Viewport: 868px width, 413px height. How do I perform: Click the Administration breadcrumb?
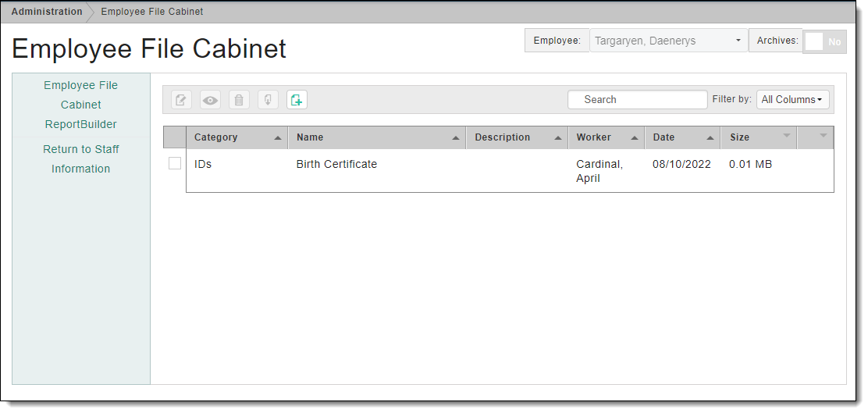[47, 12]
